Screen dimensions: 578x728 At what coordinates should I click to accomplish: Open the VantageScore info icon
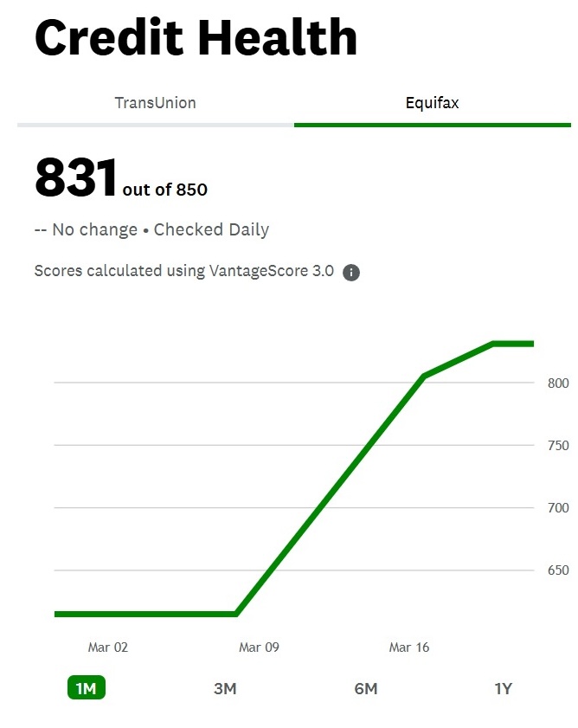pos(351,272)
